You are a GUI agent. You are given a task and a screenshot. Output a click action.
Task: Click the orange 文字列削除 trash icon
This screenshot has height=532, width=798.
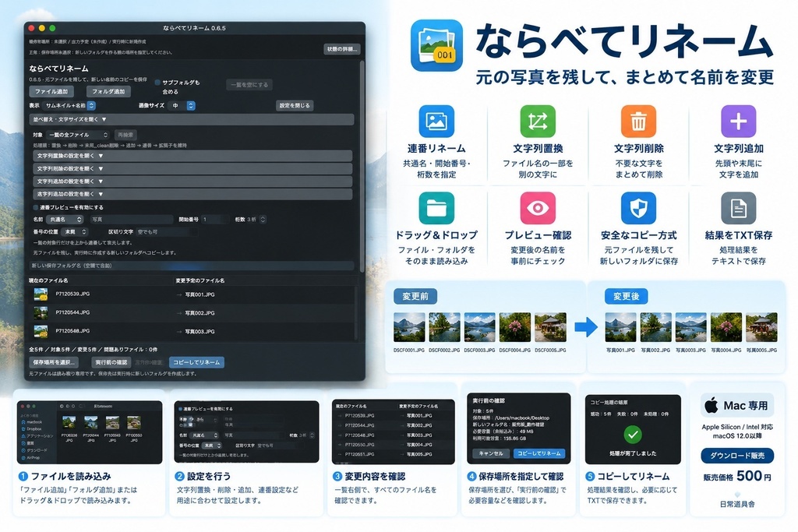click(x=638, y=121)
